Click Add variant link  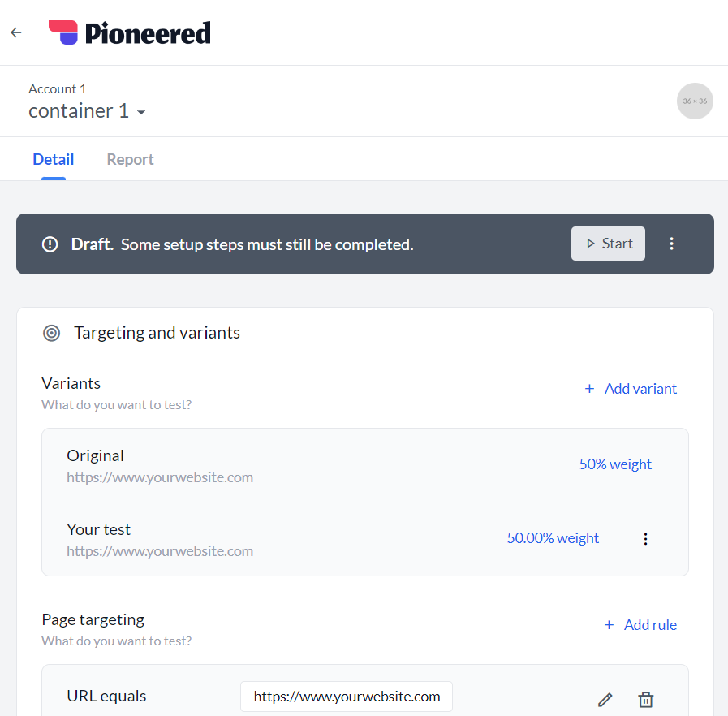631,389
